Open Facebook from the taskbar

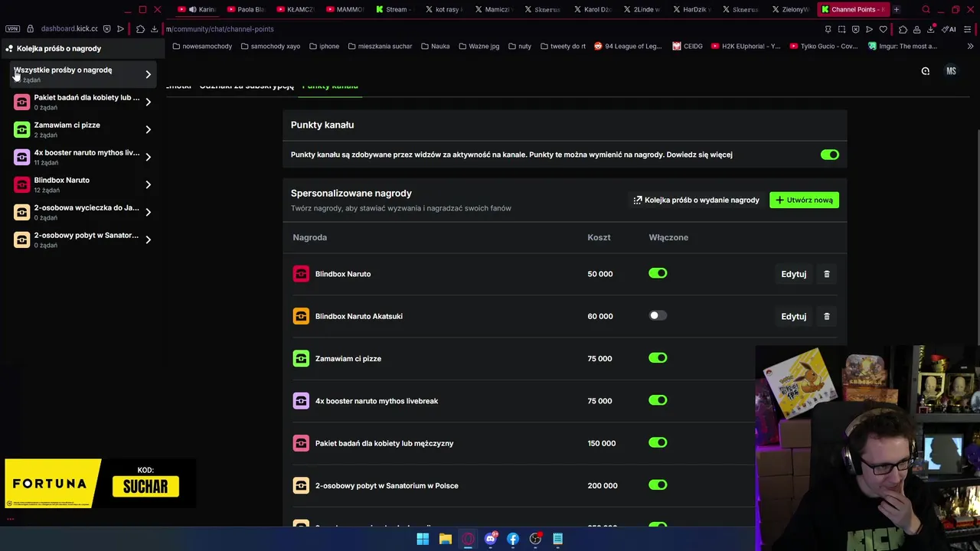pos(513,539)
